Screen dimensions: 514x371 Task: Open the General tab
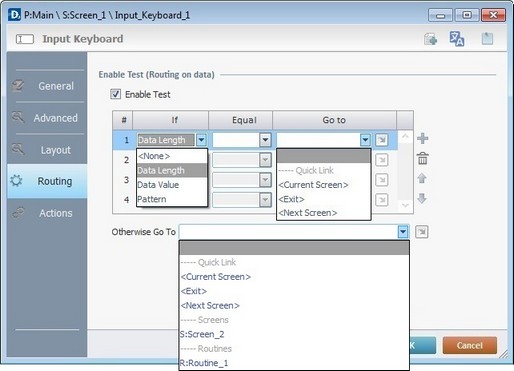(x=47, y=86)
